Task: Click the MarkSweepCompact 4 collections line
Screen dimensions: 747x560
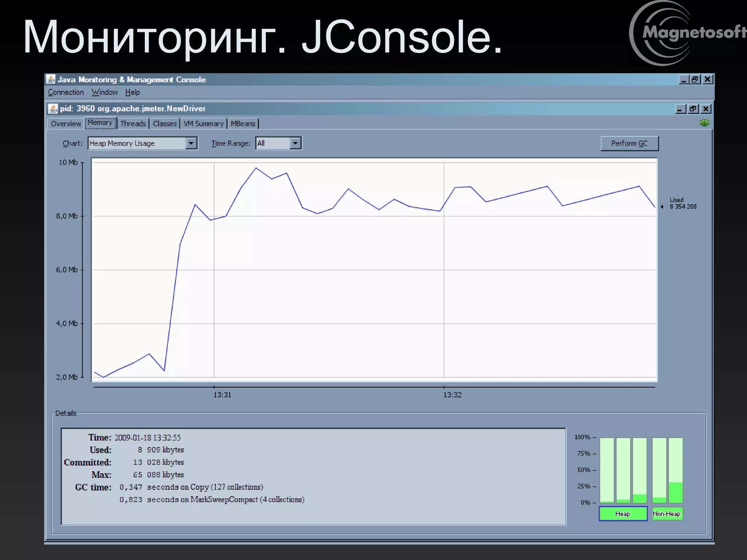Action: coord(212,499)
